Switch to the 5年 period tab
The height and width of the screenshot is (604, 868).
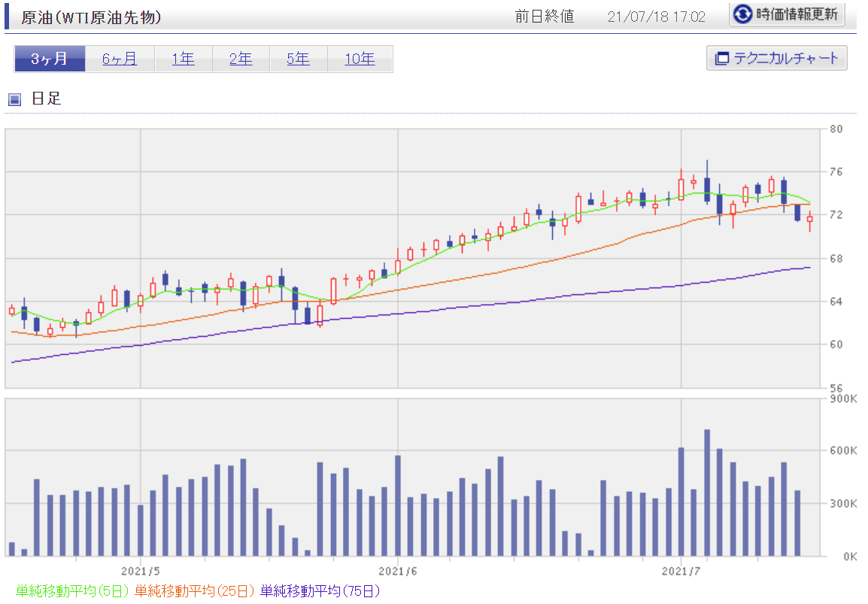pyautogui.click(x=299, y=59)
